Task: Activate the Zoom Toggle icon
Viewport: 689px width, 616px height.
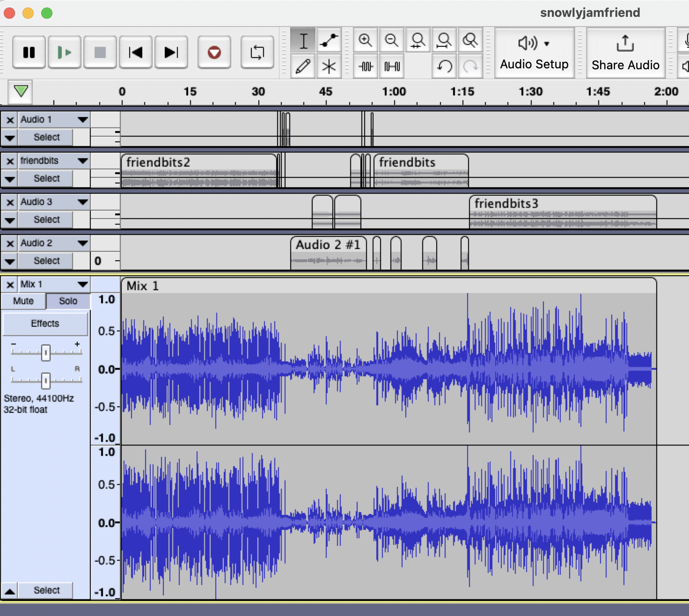Action: pos(470,41)
